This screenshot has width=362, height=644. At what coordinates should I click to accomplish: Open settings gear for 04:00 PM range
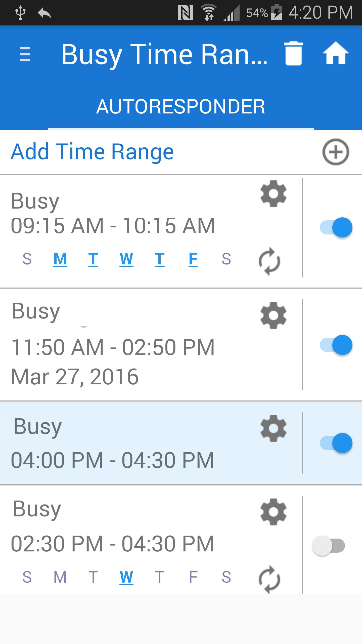pos(274,428)
